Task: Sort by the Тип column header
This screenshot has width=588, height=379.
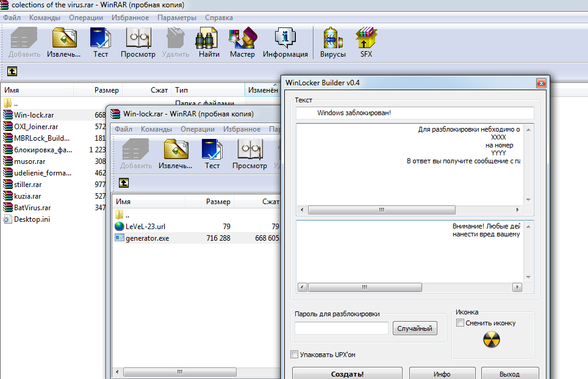Action: coord(208,90)
